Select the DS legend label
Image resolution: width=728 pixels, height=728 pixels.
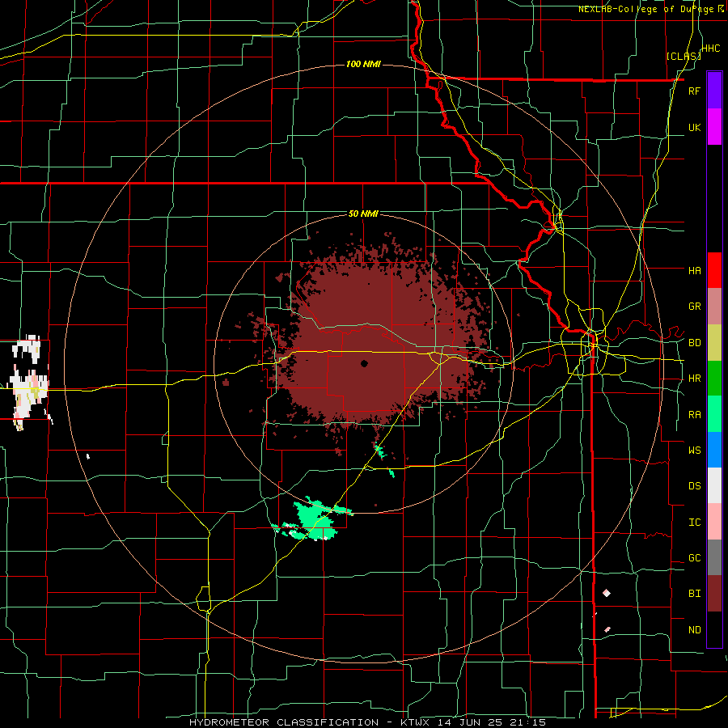coord(694,486)
